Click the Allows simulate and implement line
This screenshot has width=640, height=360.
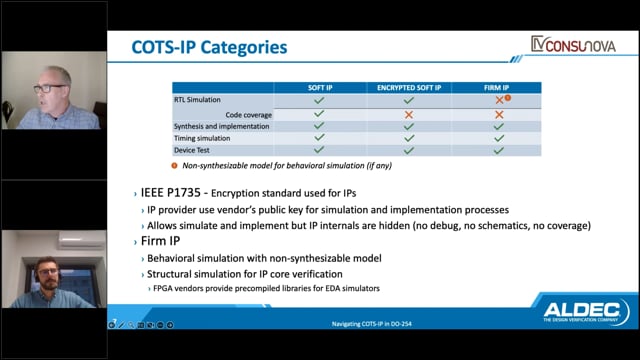369,226
